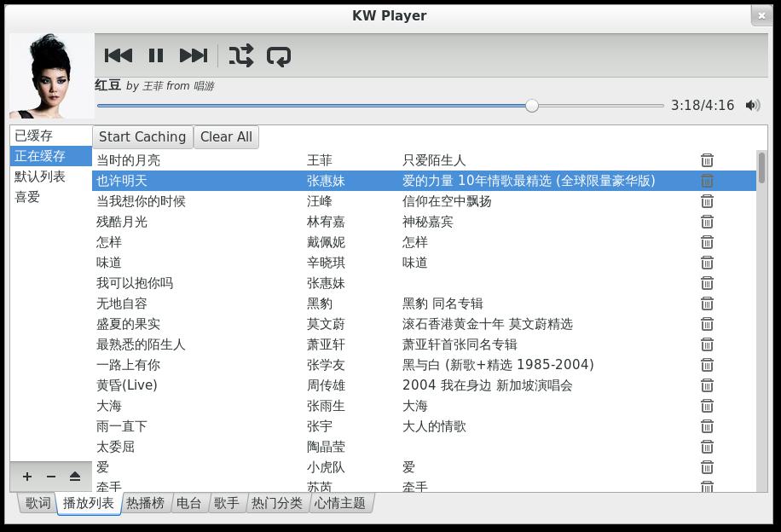Click the song list vertical scrollbar
The height and width of the screenshot is (532, 781).
(761, 167)
